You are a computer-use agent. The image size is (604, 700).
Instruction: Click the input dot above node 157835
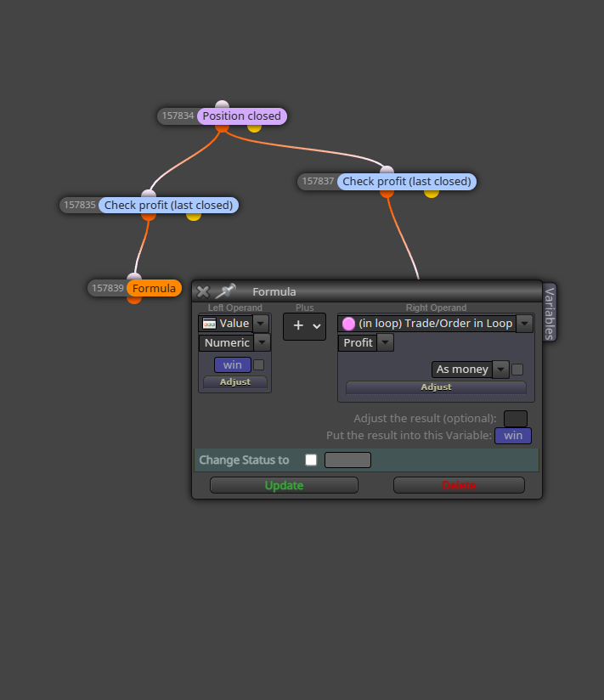149,194
